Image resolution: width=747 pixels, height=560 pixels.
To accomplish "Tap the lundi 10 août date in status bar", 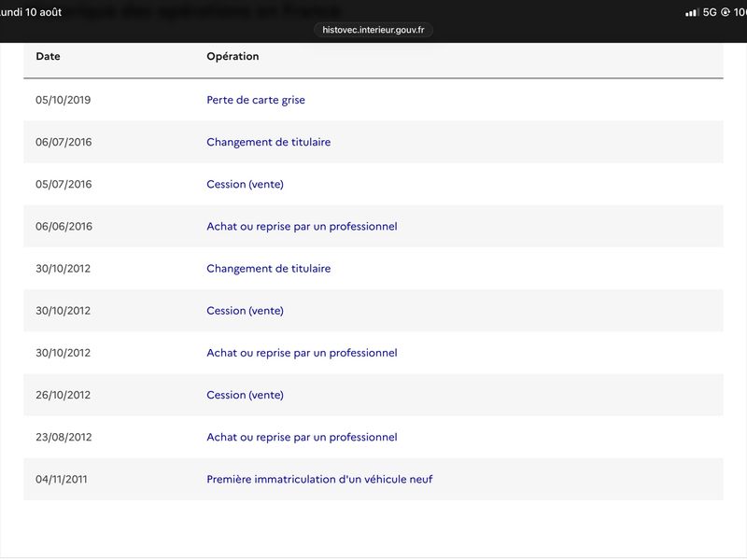I will coord(31,12).
